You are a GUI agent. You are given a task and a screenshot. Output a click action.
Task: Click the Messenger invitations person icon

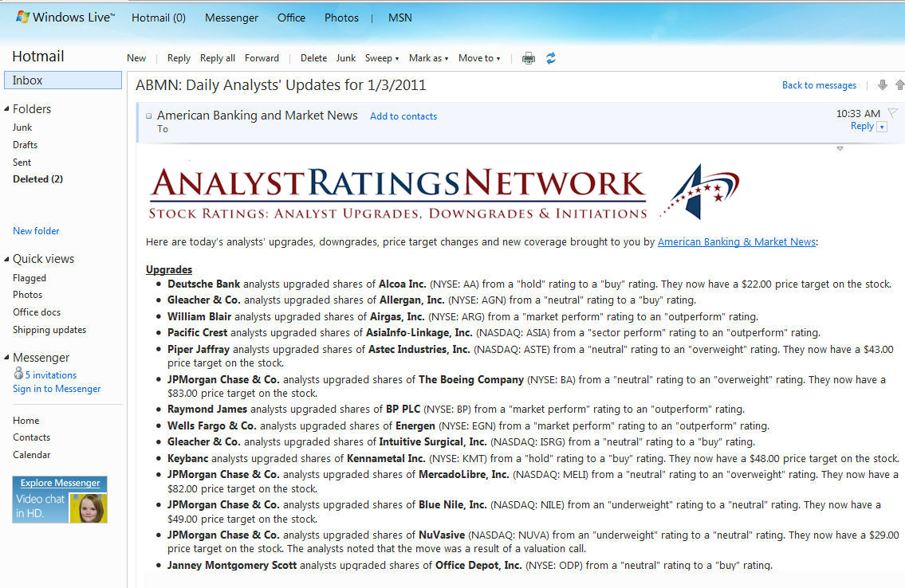(18, 374)
